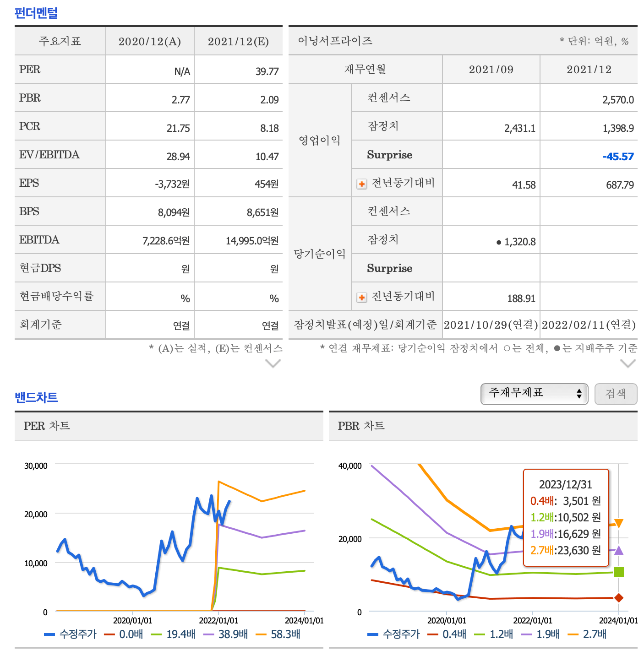Click the orange plus icon beside 영업이익 전년동기대비
Screen dimensions: 644x661
click(362, 184)
